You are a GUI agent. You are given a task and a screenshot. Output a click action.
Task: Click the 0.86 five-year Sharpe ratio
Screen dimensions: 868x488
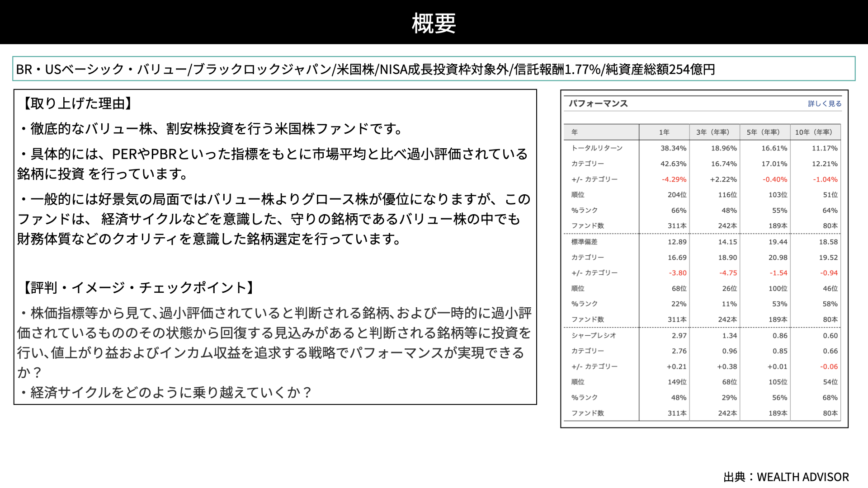coord(780,335)
